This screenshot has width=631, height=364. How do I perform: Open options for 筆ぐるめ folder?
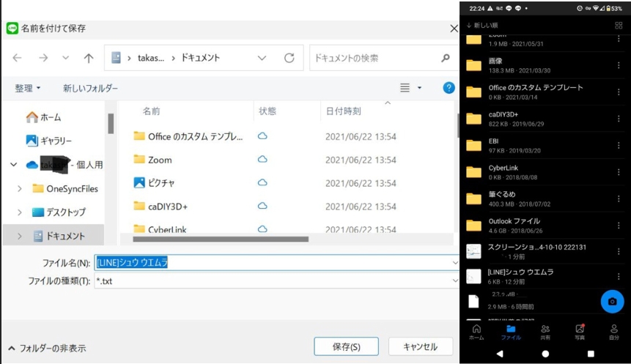[619, 198]
